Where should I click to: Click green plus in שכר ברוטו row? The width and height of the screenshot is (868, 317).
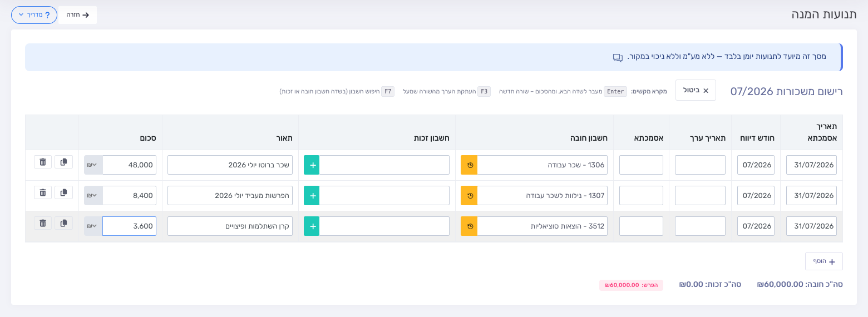pyautogui.click(x=312, y=165)
